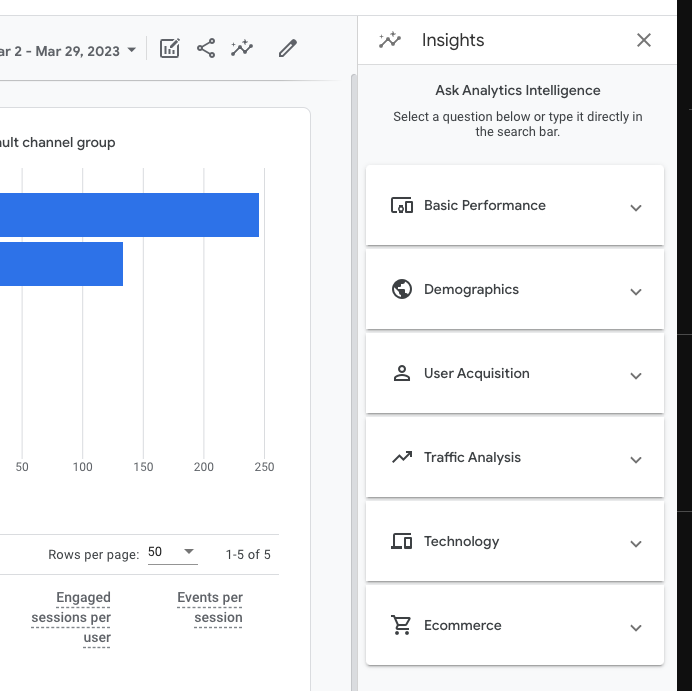The height and width of the screenshot is (691, 692).
Task: Click the Demographics globe icon
Action: (x=402, y=289)
